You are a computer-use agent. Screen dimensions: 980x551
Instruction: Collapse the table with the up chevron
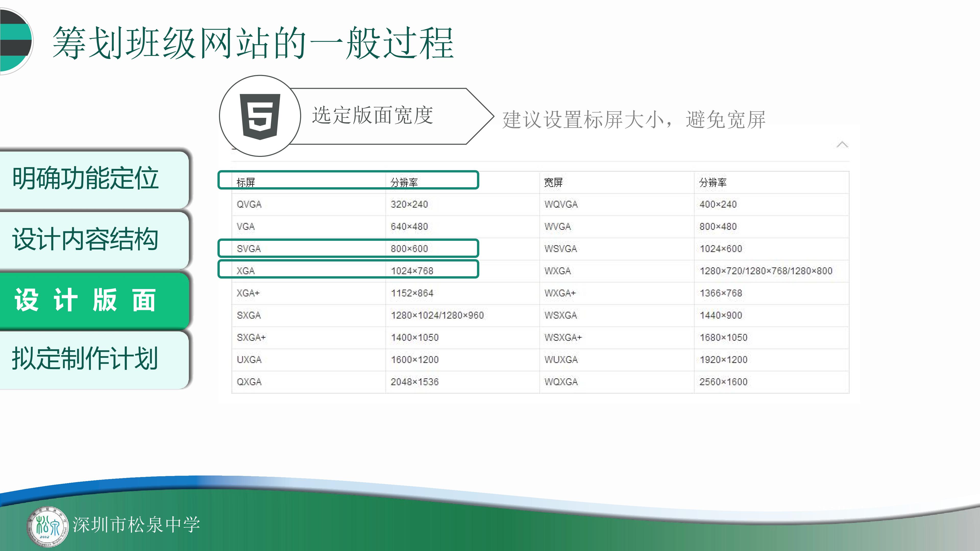click(x=842, y=144)
